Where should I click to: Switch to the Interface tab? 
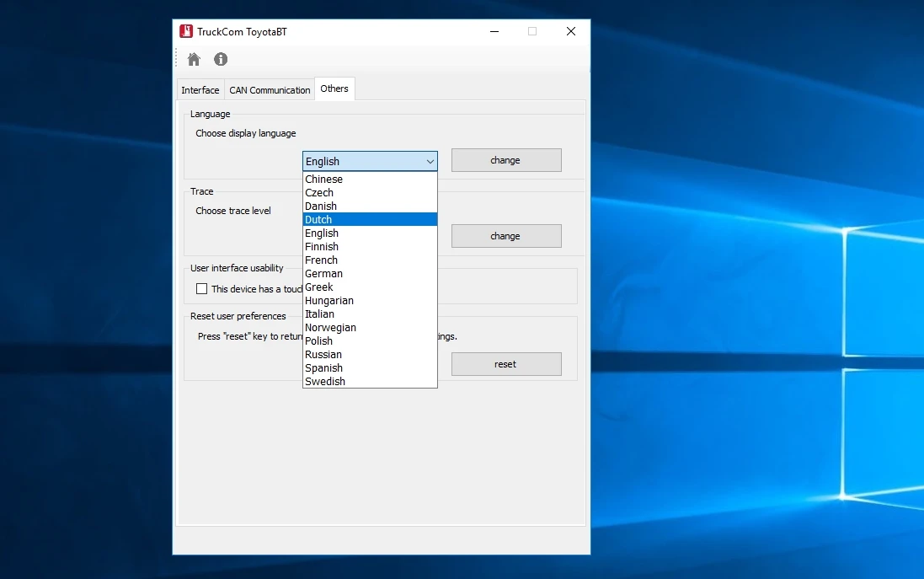[x=200, y=90]
